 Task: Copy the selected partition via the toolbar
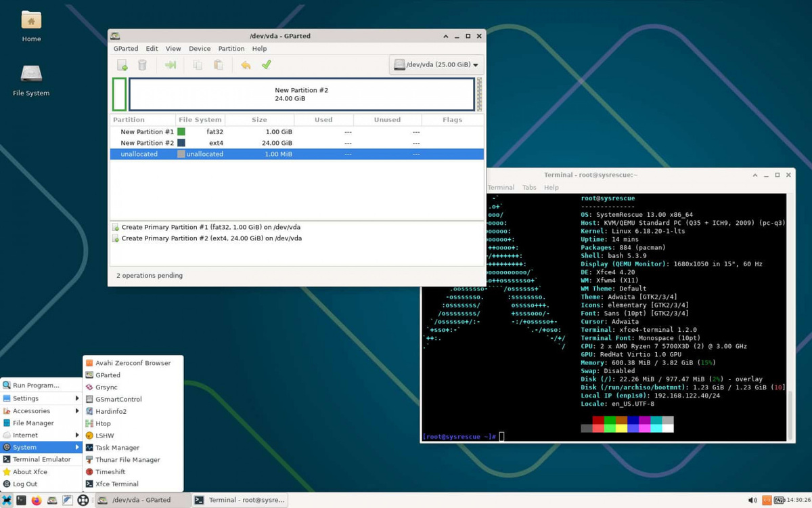196,64
